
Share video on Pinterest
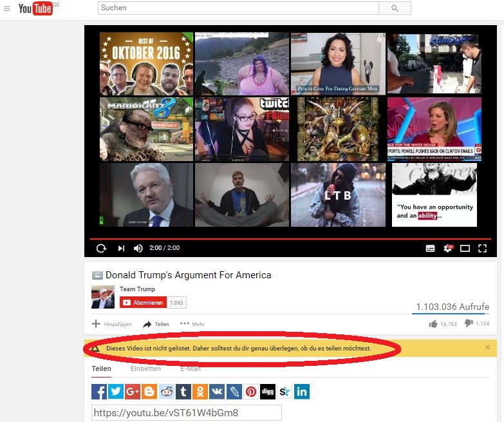tap(250, 391)
